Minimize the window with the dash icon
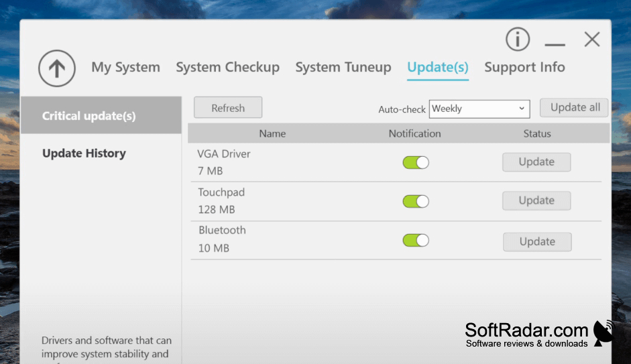Image resolution: width=631 pixels, height=364 pixels. (555, 44)
